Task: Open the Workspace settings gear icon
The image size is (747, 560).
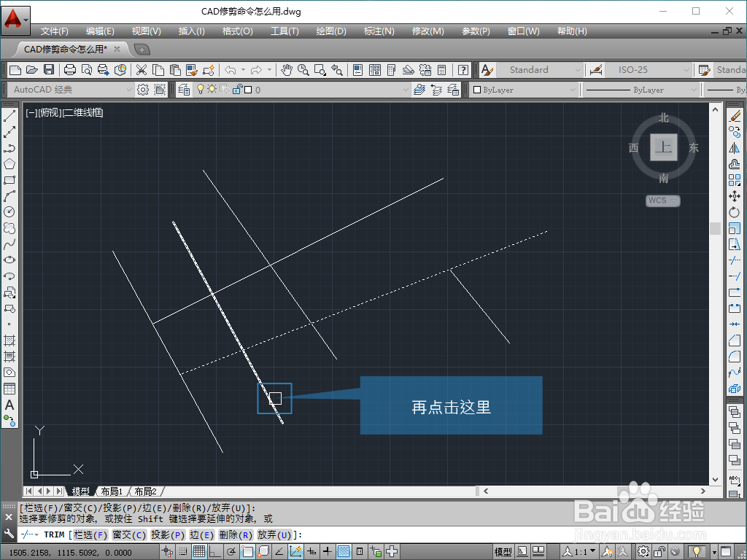Action: [143, 90]
